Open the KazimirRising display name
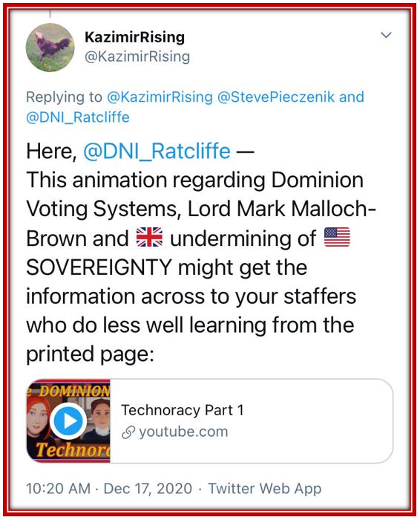The image size is (420, 520). [x=134, y=37]
